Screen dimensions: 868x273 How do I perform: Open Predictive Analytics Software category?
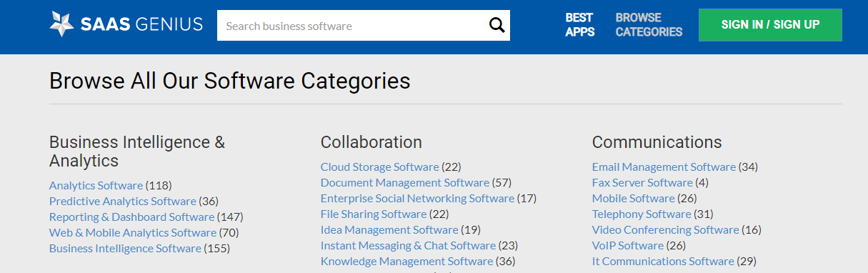tap(123, 201)
